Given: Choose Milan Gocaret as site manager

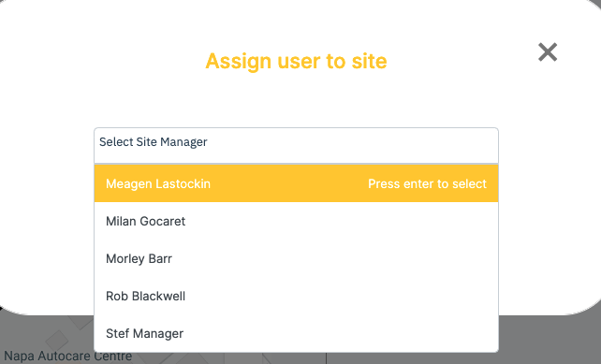Looking at the screenshot, I should [296, 221].
